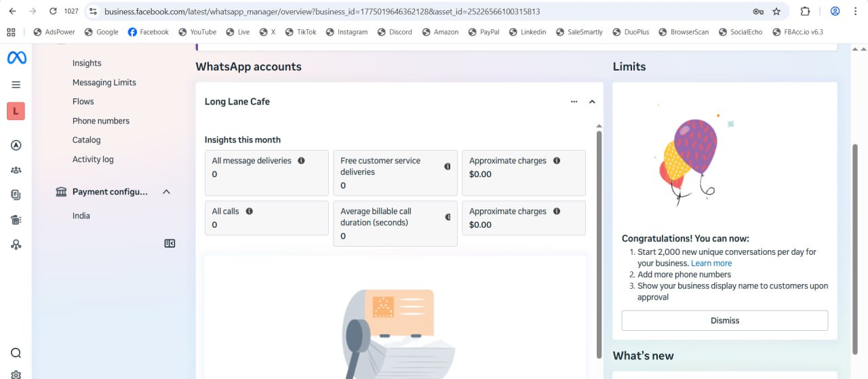Collapse the Payment configuration section
The height and width of the screenshot is (379, 868).
click(166, 192)
